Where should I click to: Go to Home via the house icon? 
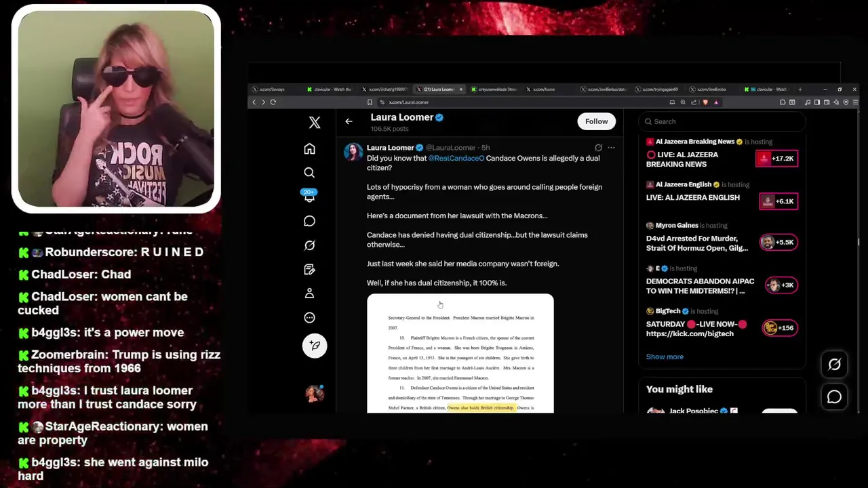click(309, 148)
